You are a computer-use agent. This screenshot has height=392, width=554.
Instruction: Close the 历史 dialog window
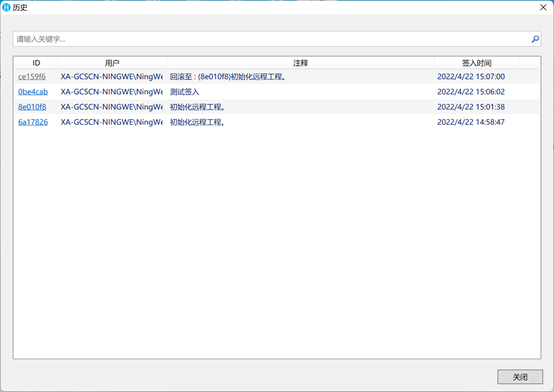click(x=543, y=7)
